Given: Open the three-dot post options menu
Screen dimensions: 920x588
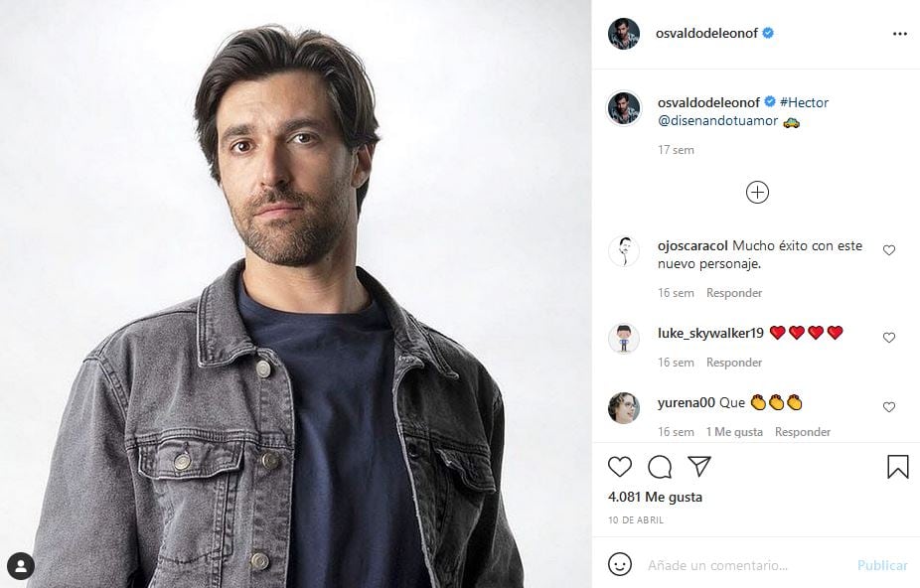Looking at the screenshot, I should [x=900, y=33].
